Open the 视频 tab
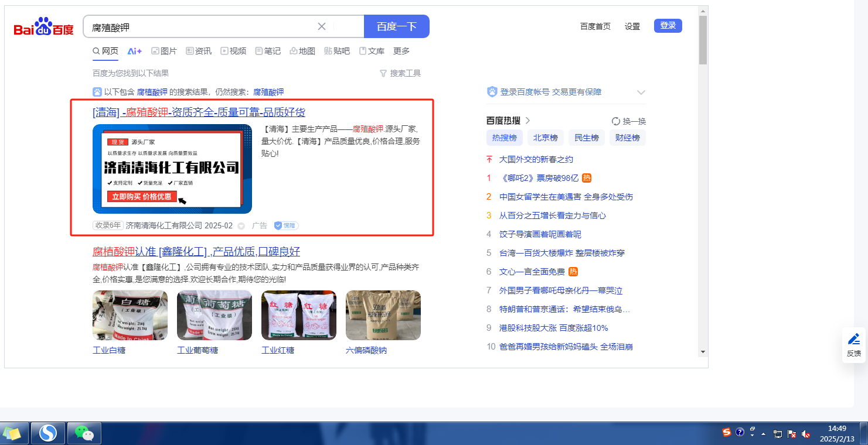 coord(233,51)
